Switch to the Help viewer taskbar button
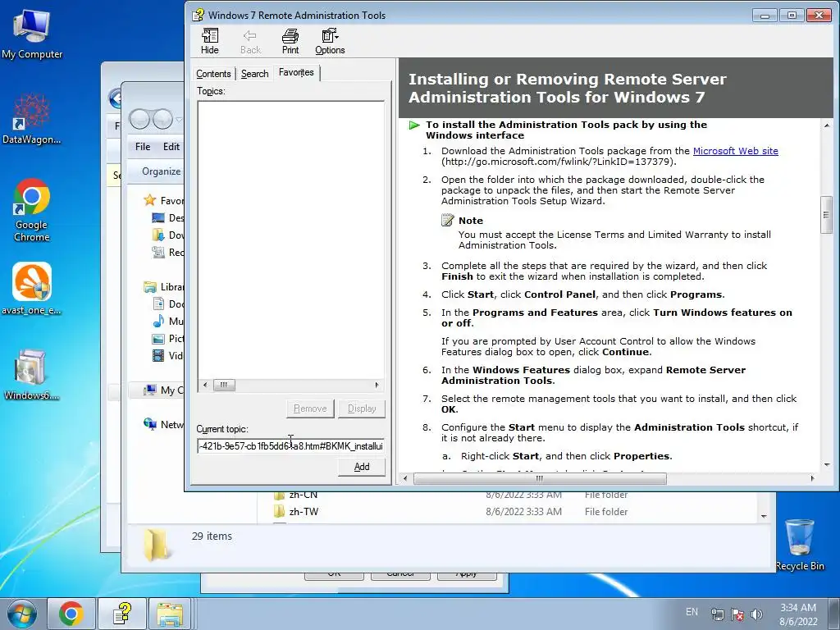 pos(122,614)
